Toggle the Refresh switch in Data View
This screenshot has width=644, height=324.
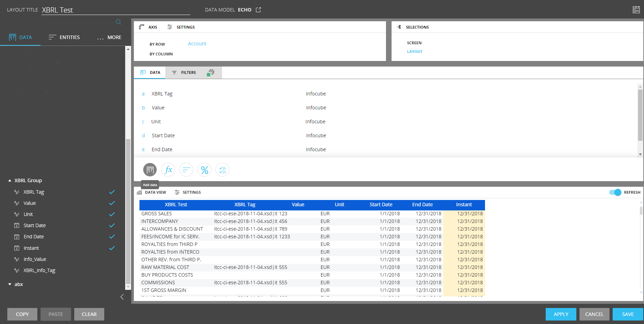(x=615, y=192)
